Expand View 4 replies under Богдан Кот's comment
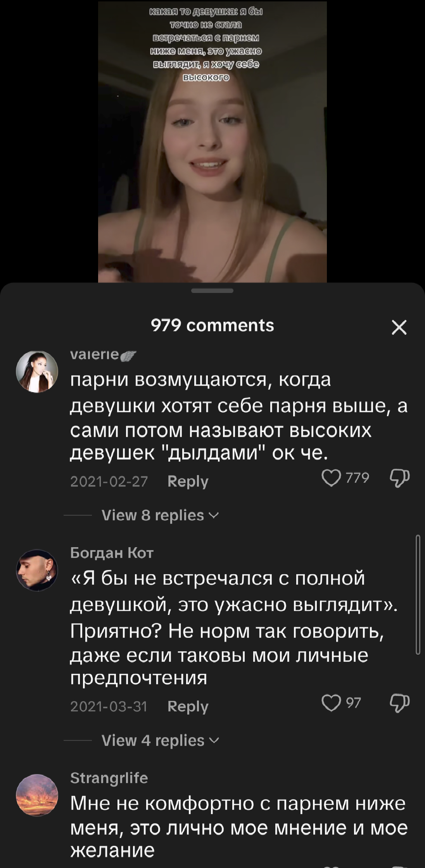This screenshot has height=868, width=425. pyautogui.click(x=160, y=741)
